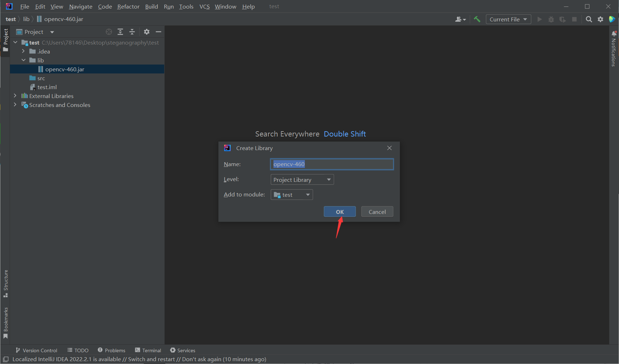Expand the .idea folder
Screen dimensions: 619x364
point(24,51)
